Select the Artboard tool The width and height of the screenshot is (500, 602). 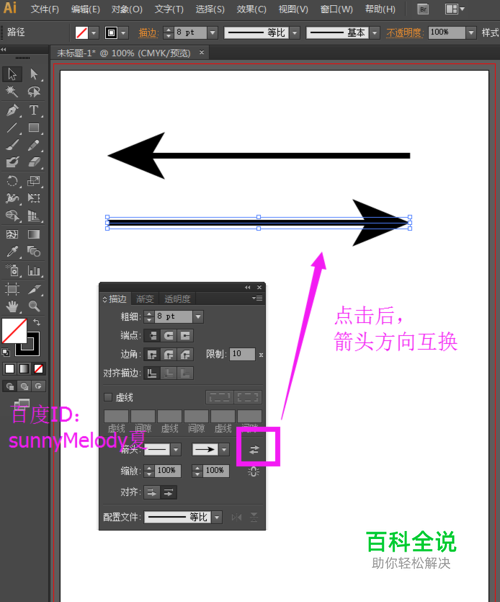[12, 289]
